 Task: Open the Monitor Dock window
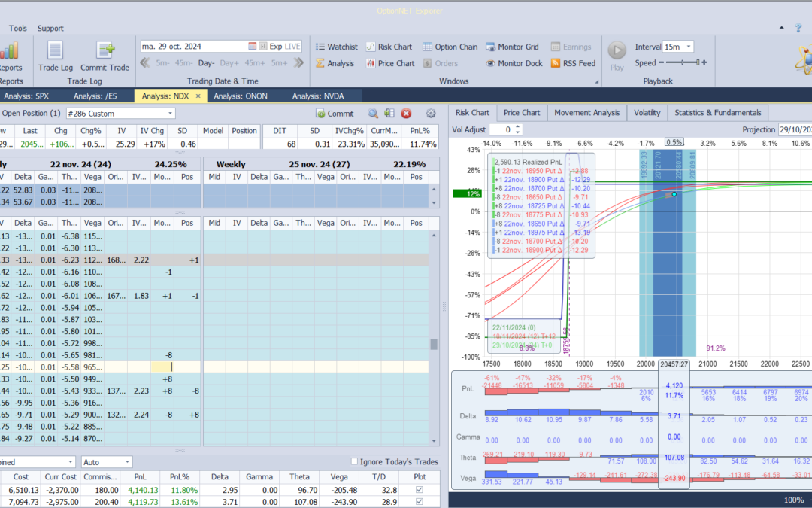(514, 63)
